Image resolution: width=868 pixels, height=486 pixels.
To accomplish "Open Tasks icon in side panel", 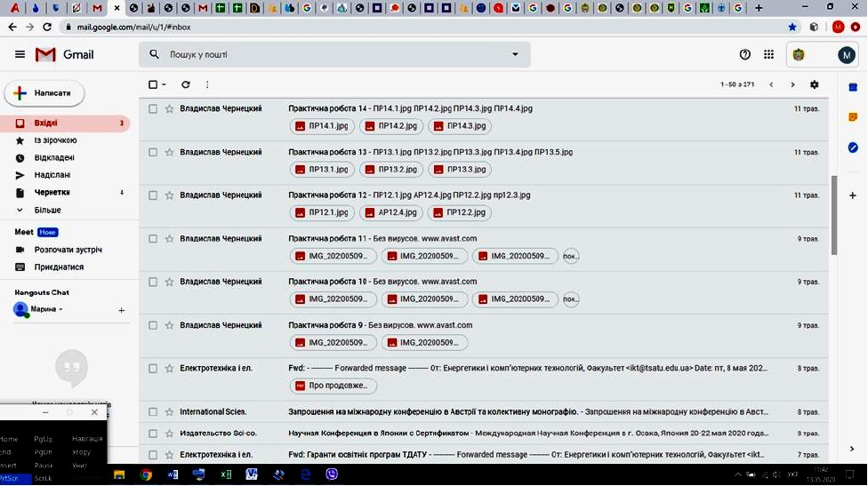I will point(853,147).
